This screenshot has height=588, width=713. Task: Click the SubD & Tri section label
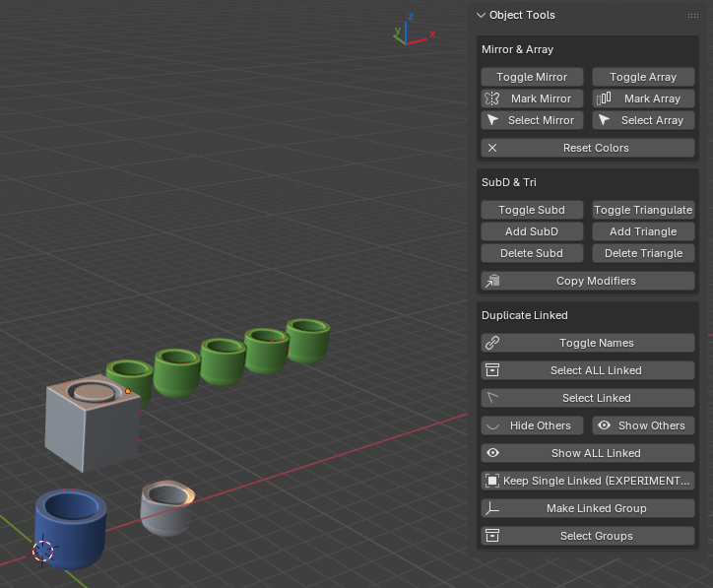509,182
